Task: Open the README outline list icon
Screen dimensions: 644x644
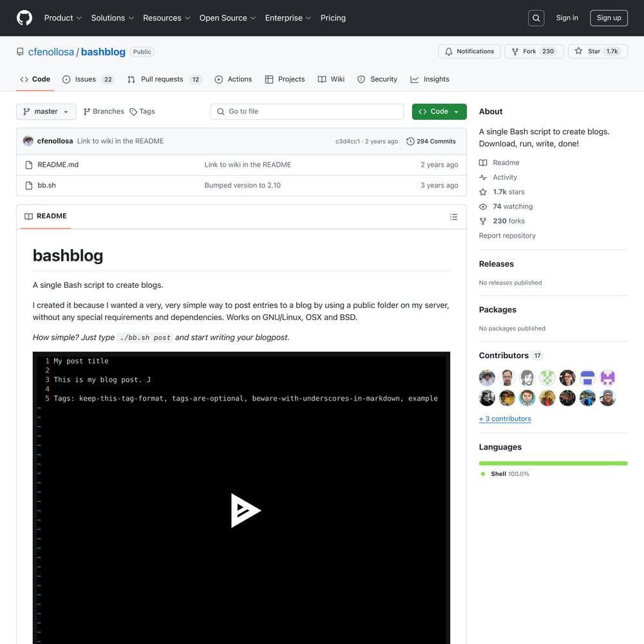Action: tap(453, 217)
